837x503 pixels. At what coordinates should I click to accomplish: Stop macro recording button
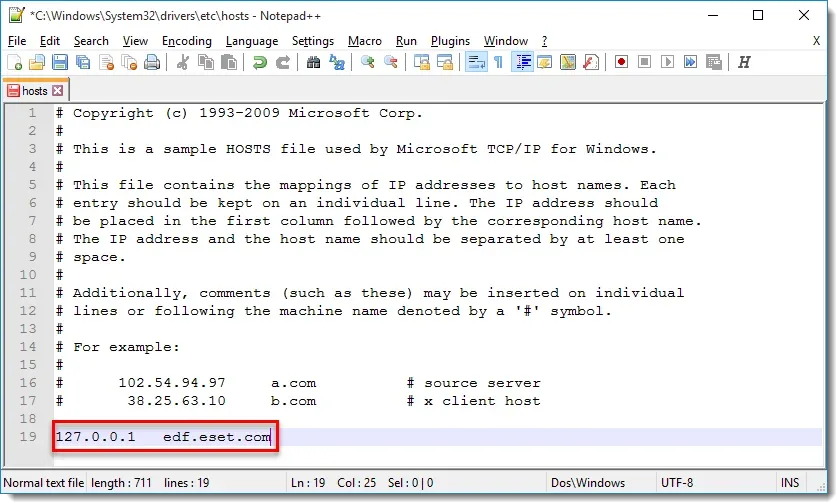pyautogui.click(x=644, y=62)
